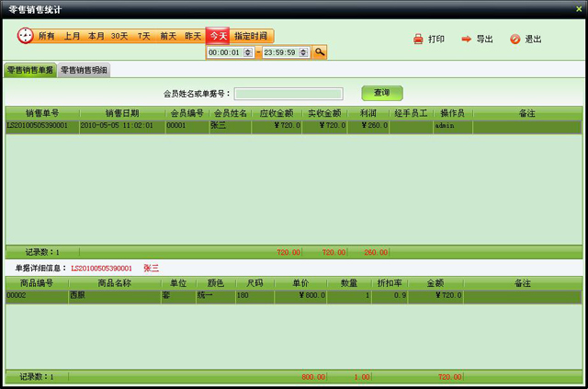This screenshot has height=389, width=588.
Task: Select the 今天 date filter
Action: 218,36
